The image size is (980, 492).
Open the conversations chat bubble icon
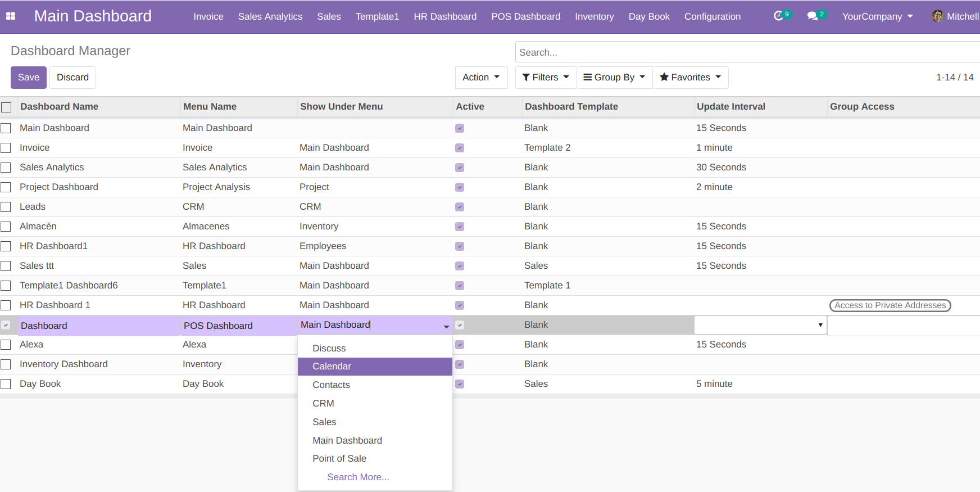(x=812, y=16)
